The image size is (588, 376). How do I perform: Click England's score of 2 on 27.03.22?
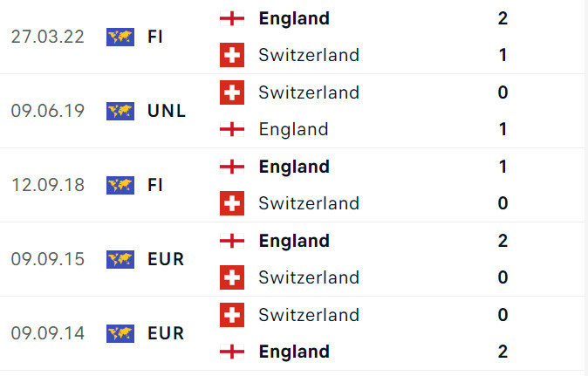503,18
